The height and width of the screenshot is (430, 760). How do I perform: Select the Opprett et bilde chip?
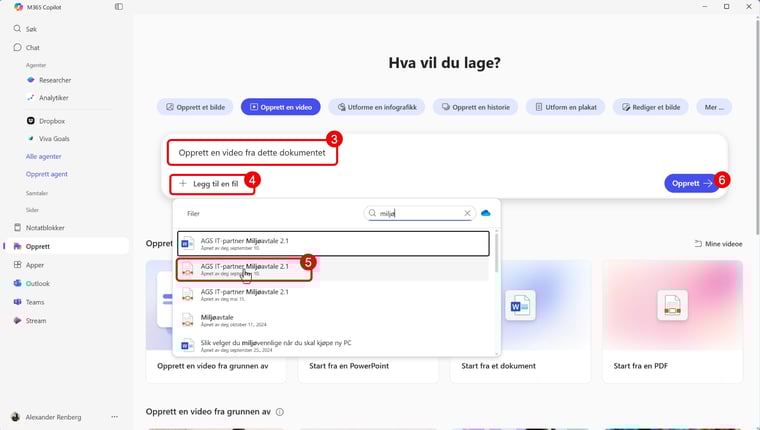(195, 107)
